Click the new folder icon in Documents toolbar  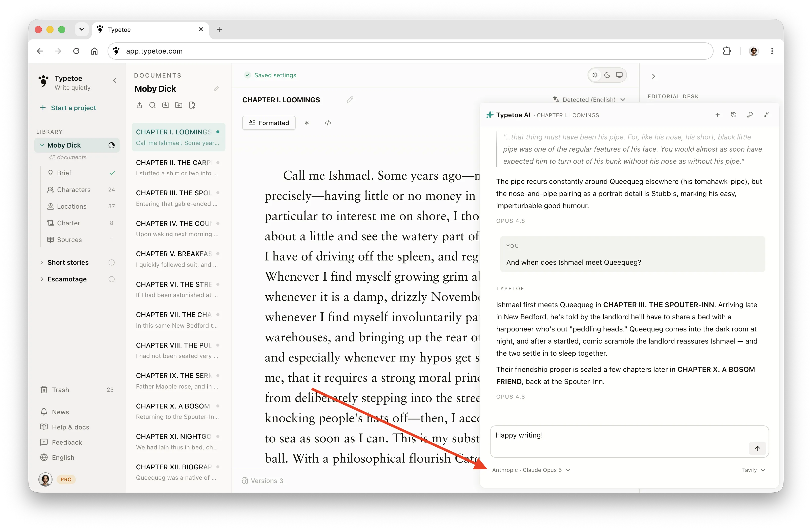coord(179,105)
